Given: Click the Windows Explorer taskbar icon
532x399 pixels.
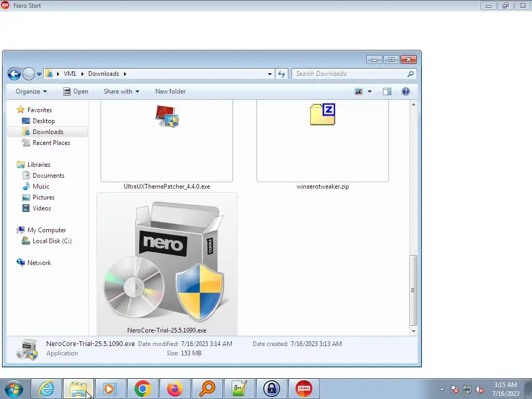Looking at the screenshot, I should point(78,389).
